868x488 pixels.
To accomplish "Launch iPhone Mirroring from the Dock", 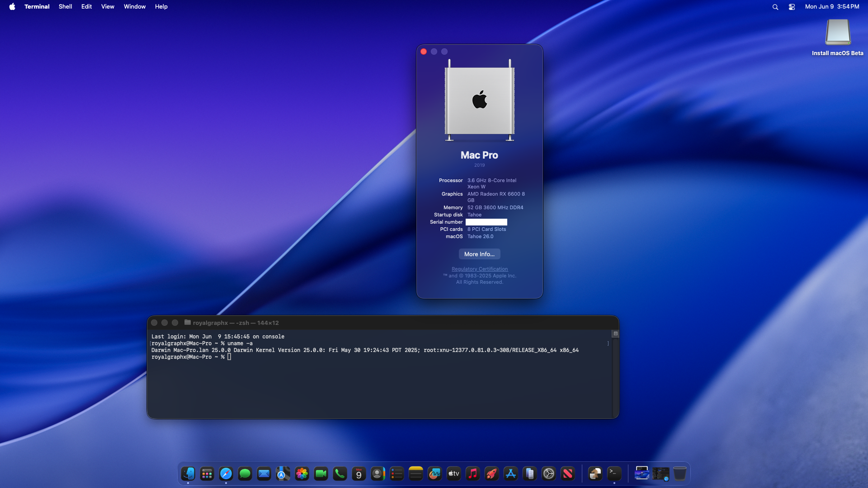I will point(530,474).
